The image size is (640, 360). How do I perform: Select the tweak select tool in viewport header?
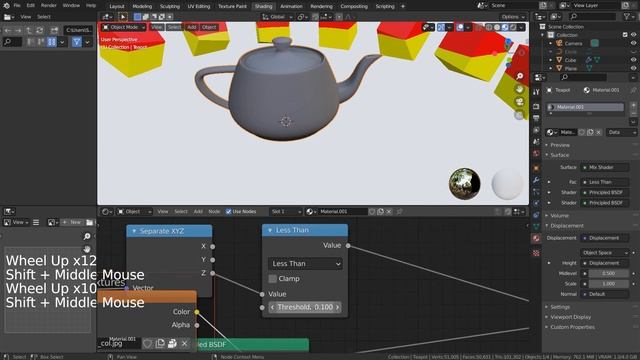coord(122,17)
